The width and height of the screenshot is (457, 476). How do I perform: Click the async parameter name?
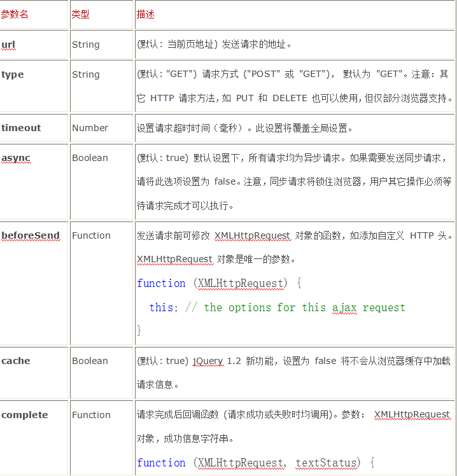point(16,158)
